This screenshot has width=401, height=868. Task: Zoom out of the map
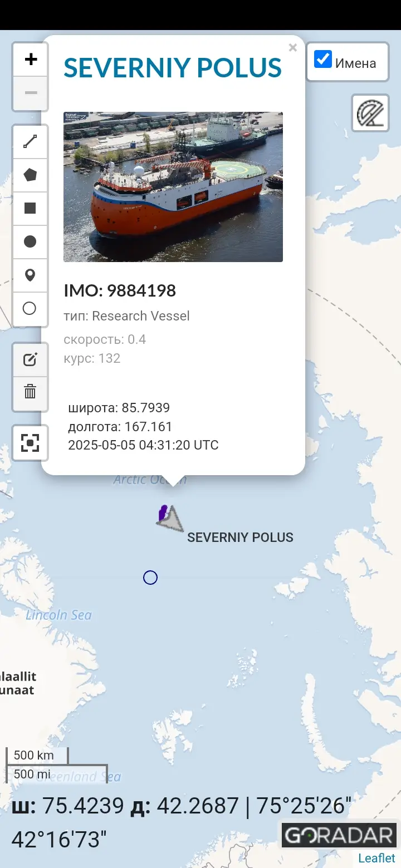(x=31, y=92)
